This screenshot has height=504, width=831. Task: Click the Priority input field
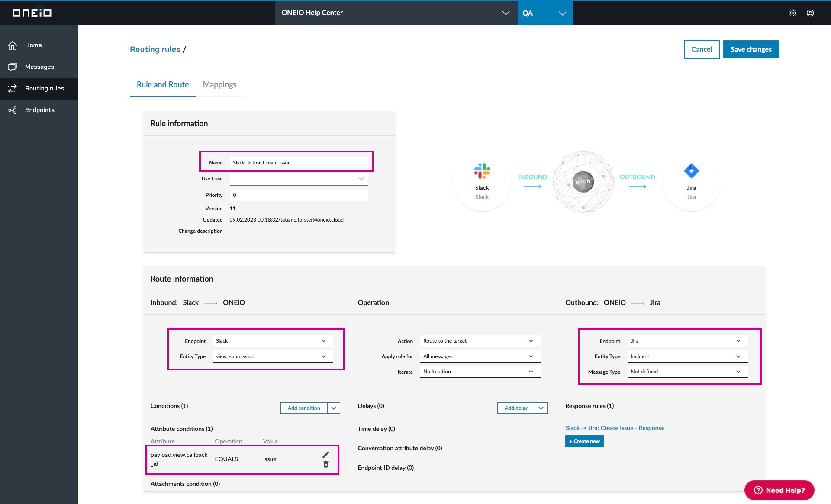pos(299,195)
